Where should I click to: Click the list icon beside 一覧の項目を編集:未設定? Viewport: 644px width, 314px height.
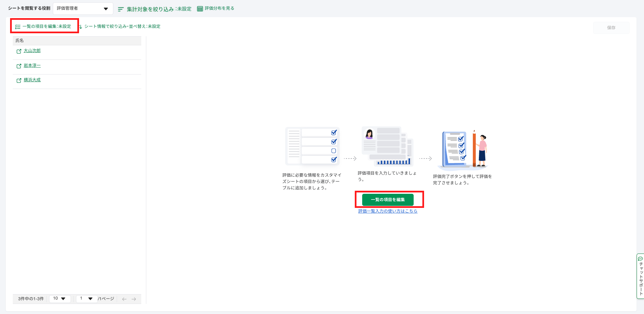pos(18,26)
